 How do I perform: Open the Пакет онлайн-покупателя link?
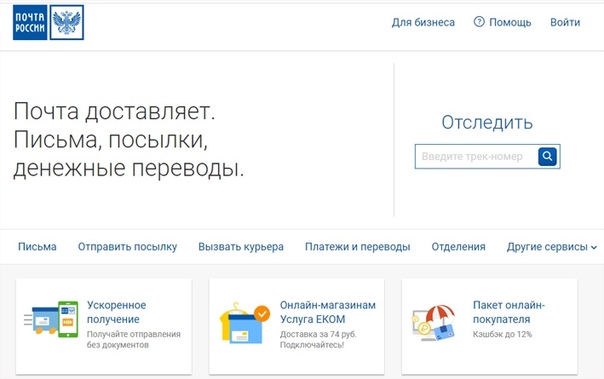coord(509,312)
